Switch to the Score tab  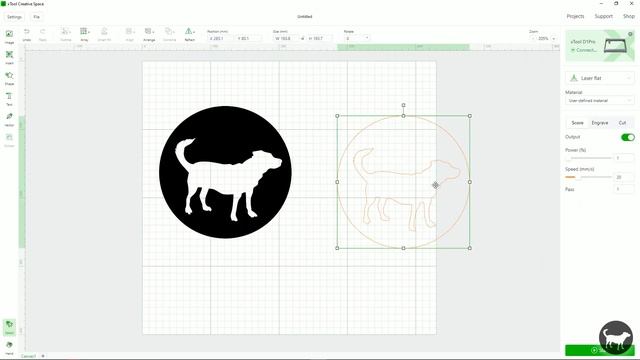pyautogui.click(x=577, y=123)
